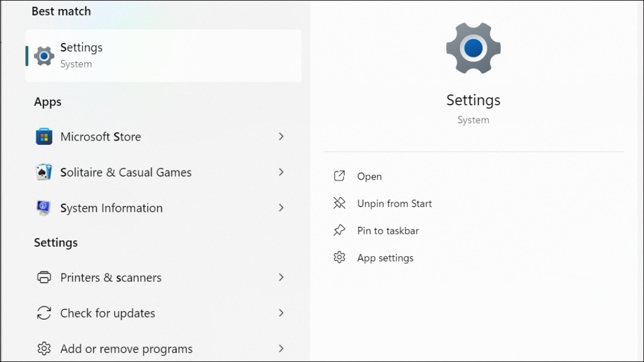Image resolution: width=644 pixels, height=362 pixels.
Task: Click the System Information icon
Action: (44, 208)
